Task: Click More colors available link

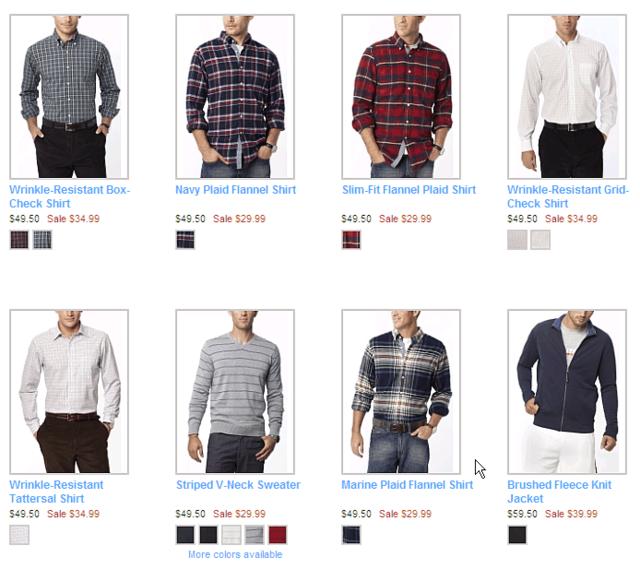Action: coord(235,554)
